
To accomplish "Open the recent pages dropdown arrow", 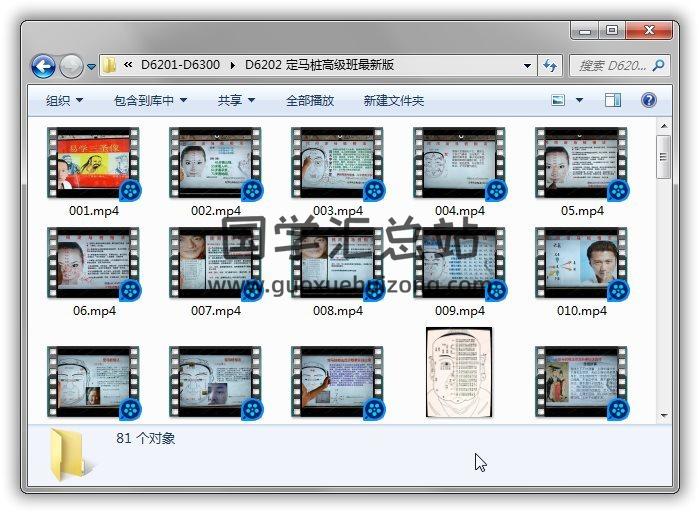I will click(91, 67).
